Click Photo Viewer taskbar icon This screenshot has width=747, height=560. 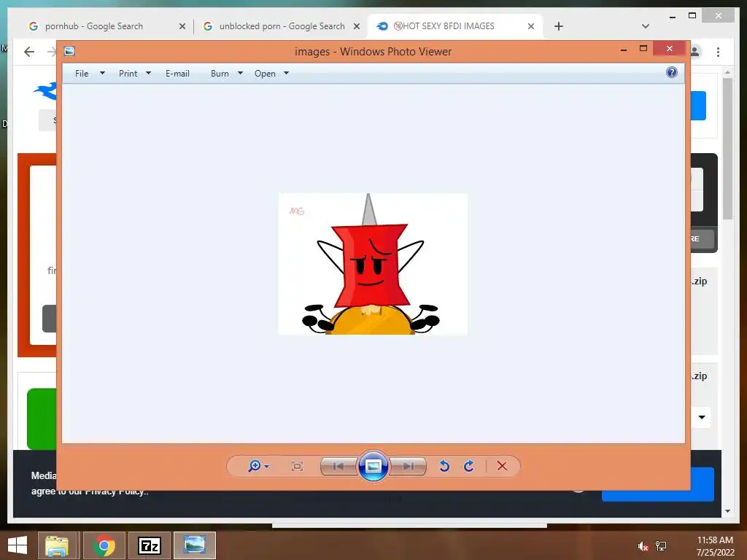[x=195, y=545]
